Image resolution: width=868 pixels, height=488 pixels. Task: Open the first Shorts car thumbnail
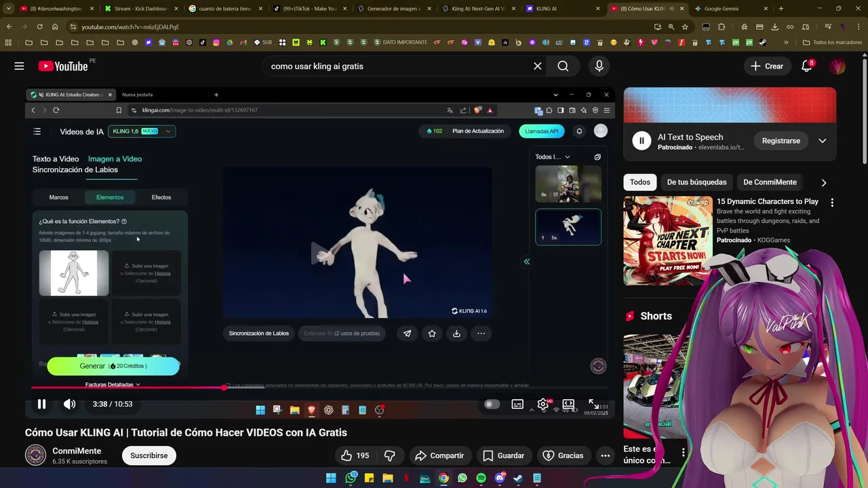pyautogui.click(x=656, y=386)
